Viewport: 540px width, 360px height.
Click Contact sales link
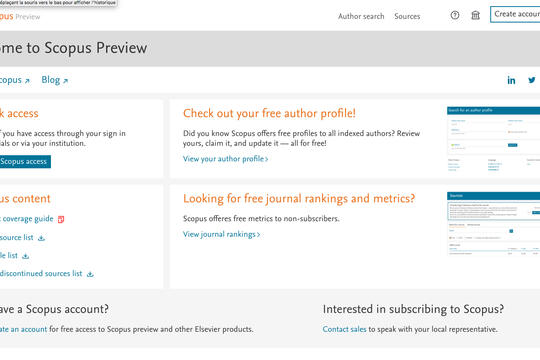pyautogui.click(x=344, y=329)
